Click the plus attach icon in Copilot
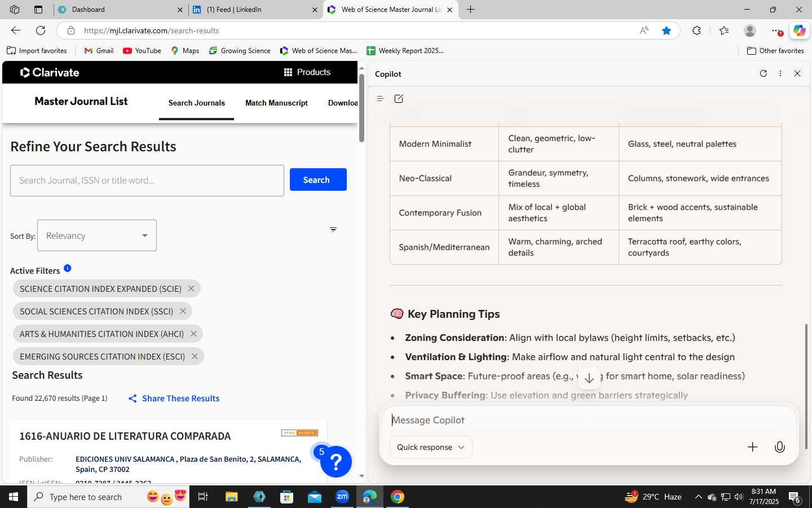 pyautogui.click(x=753, y=447)
